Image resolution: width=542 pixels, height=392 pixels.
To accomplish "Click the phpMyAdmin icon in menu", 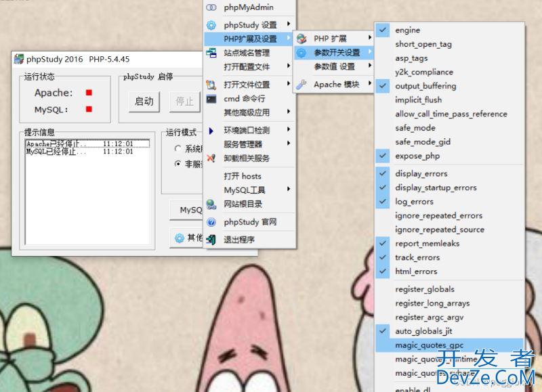I will pyautogui.click(x=211, y=7).
